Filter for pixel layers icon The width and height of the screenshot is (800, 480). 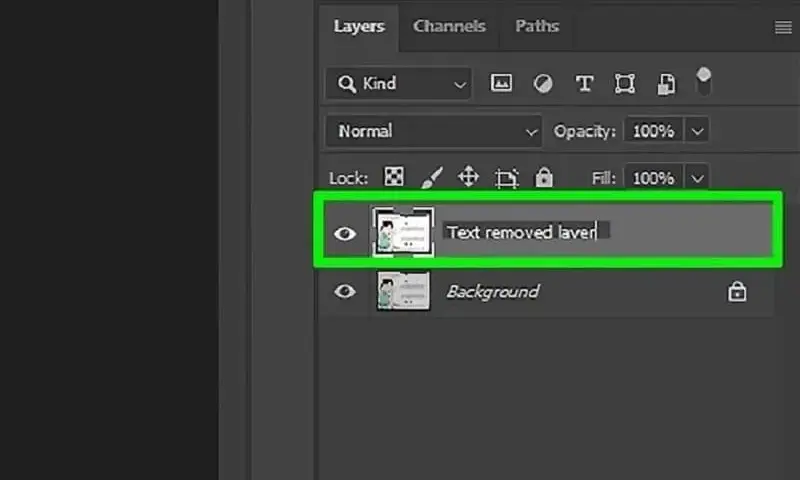click(501, 83)
